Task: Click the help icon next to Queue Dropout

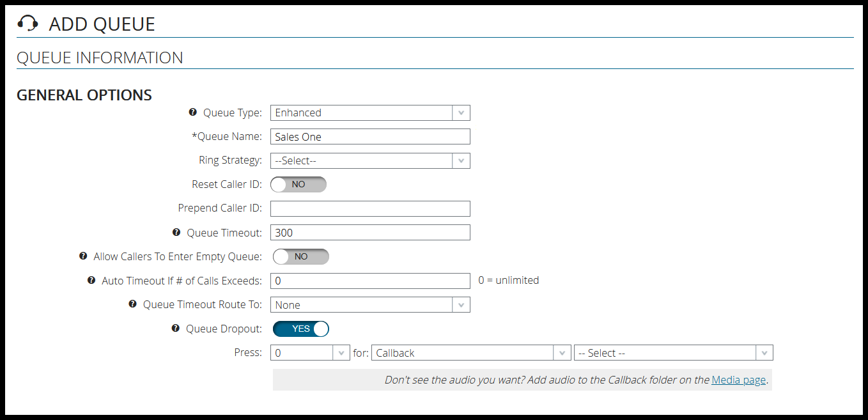Action: [176, 329]
